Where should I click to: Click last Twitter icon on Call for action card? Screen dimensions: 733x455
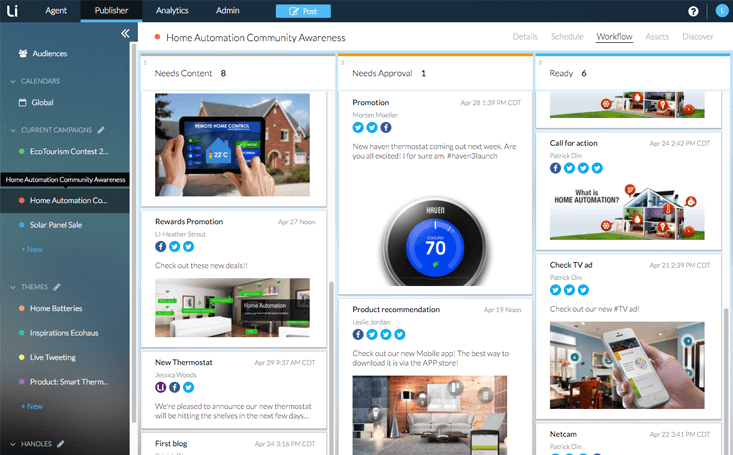597,168
